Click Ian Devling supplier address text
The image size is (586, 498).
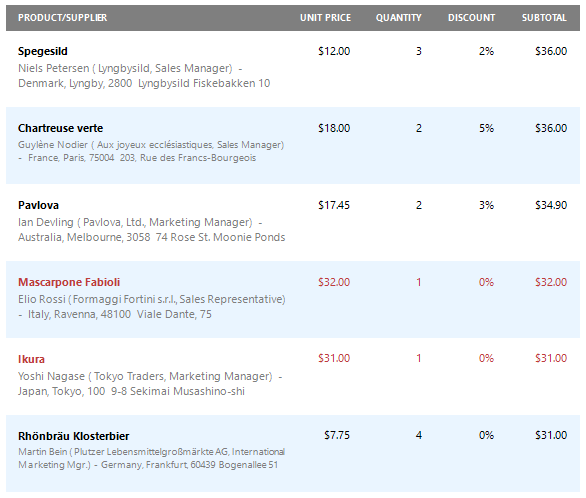click(151, 229)
